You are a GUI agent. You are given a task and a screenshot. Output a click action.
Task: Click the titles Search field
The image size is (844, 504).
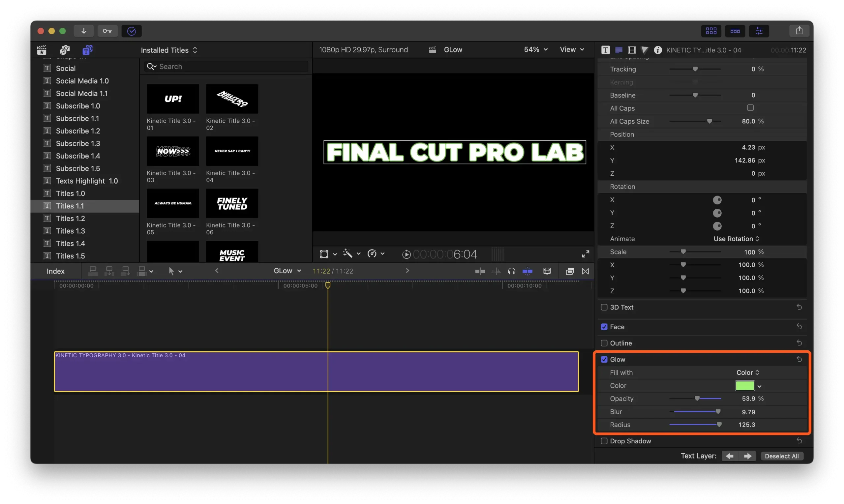point(226,66)
